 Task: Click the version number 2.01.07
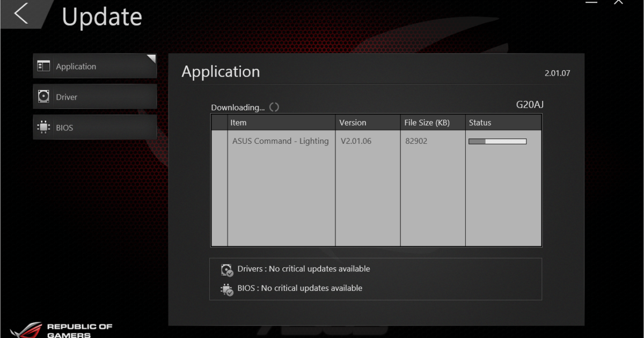tap(558, 72)
